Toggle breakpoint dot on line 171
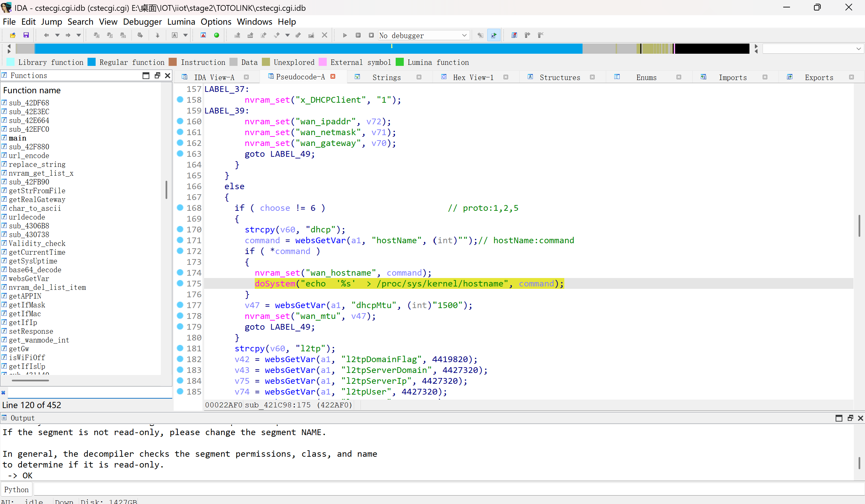 click(180, 240)
